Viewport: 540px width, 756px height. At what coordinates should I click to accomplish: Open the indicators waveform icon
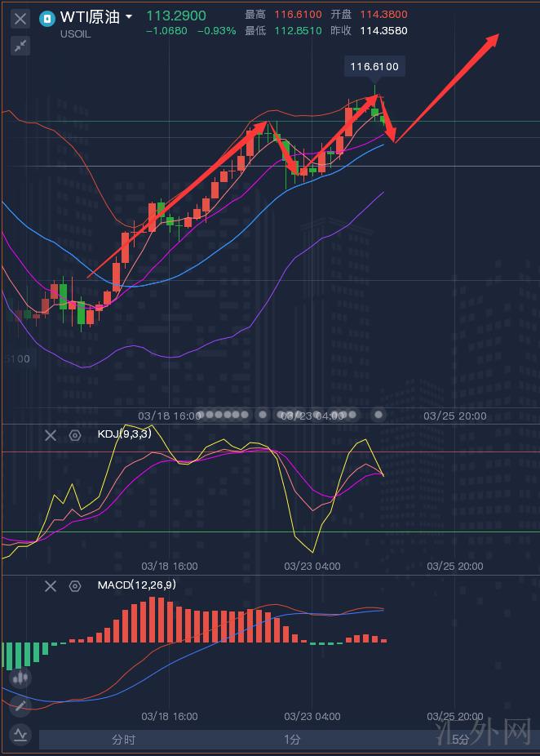pos(21,734)
